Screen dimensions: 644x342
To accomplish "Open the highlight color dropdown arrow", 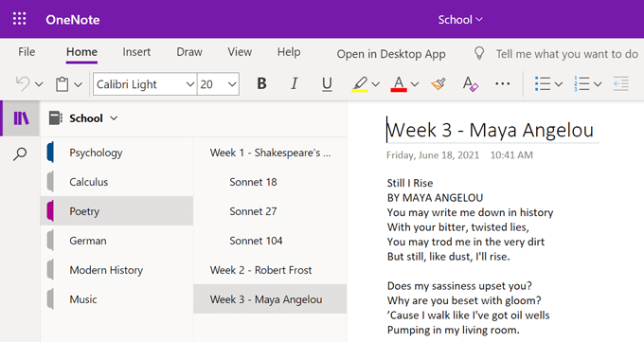I will coord(375,84).
